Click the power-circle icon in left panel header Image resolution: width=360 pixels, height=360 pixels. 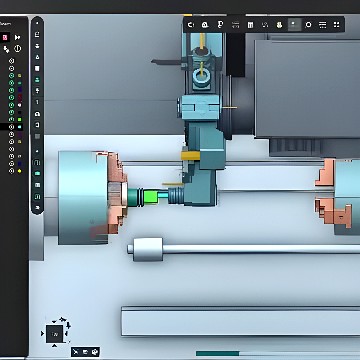[17, 49]
